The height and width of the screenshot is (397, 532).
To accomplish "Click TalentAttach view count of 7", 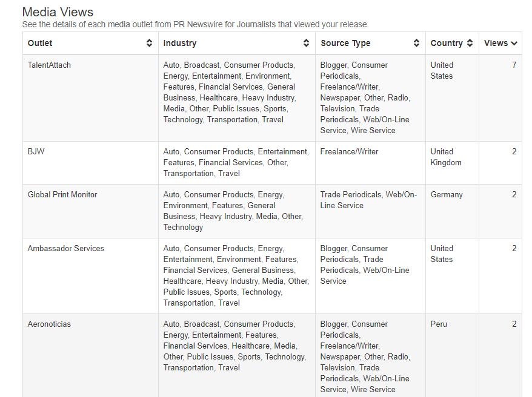I will (x=514, y=65).
